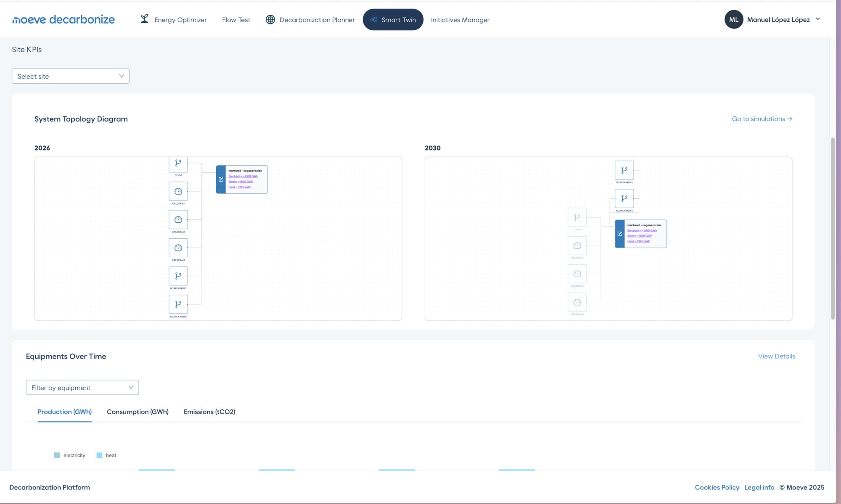Click Steam = 0.00 GWh link in 2026 card
The image size is (841, 504).
click(241, 182)
